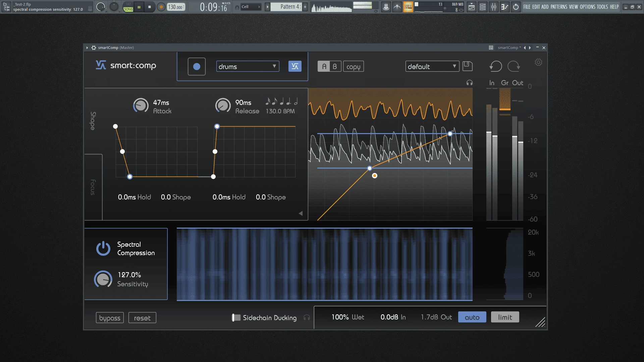This screenshot has height=362, width=644.
Task: Open the Cell snap dropdown
Action: click(x=250, y=7)
